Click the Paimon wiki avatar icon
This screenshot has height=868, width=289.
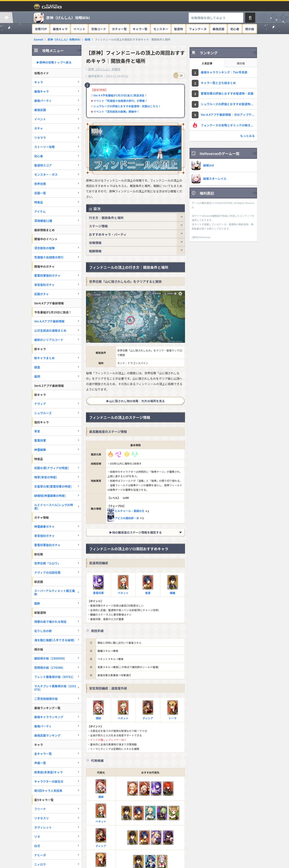point(39,18)
